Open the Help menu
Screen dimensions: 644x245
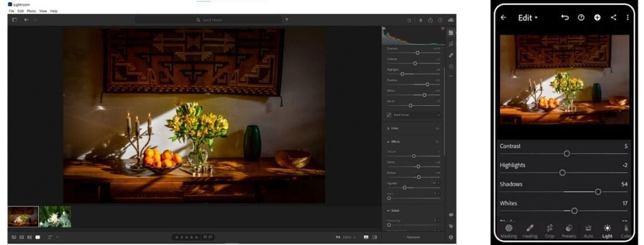54,11
